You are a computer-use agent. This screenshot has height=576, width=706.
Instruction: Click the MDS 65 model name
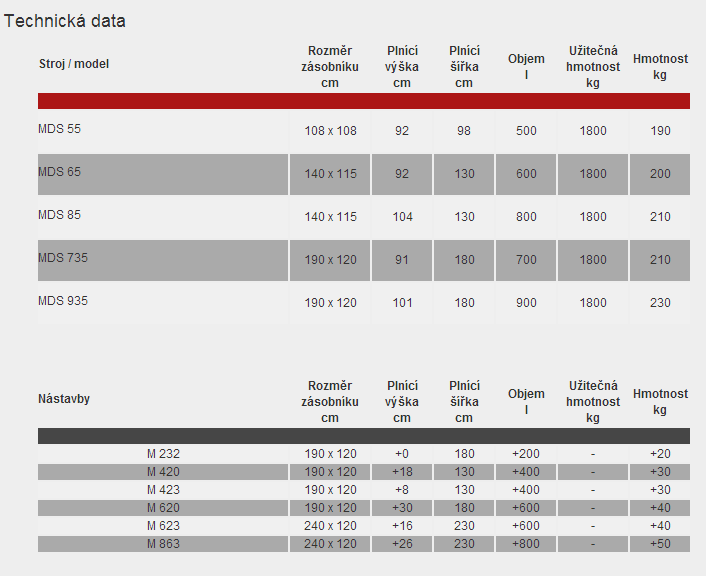point(59,172)
